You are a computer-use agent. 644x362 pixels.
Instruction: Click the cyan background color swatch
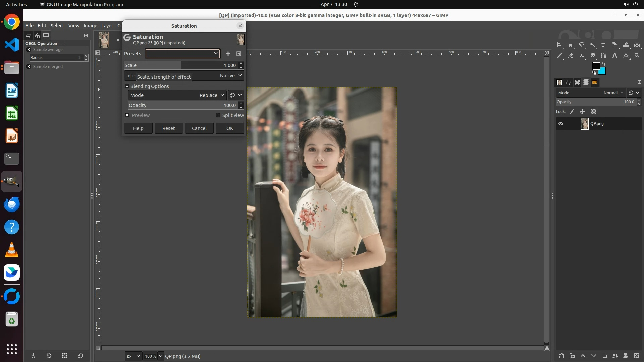[x=603, y=71]
